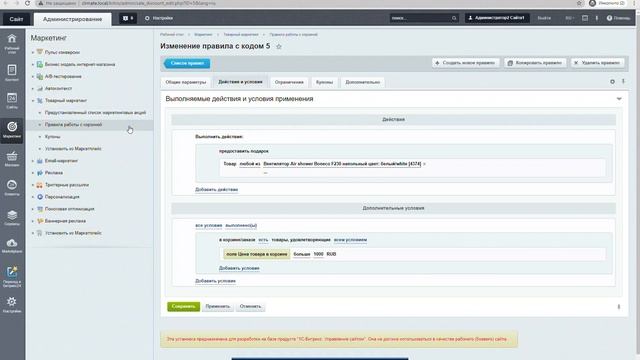This screenshot has height=360, width=640.
Task: Expand the Email-маркетинг tree node
Action: point(33,161)
